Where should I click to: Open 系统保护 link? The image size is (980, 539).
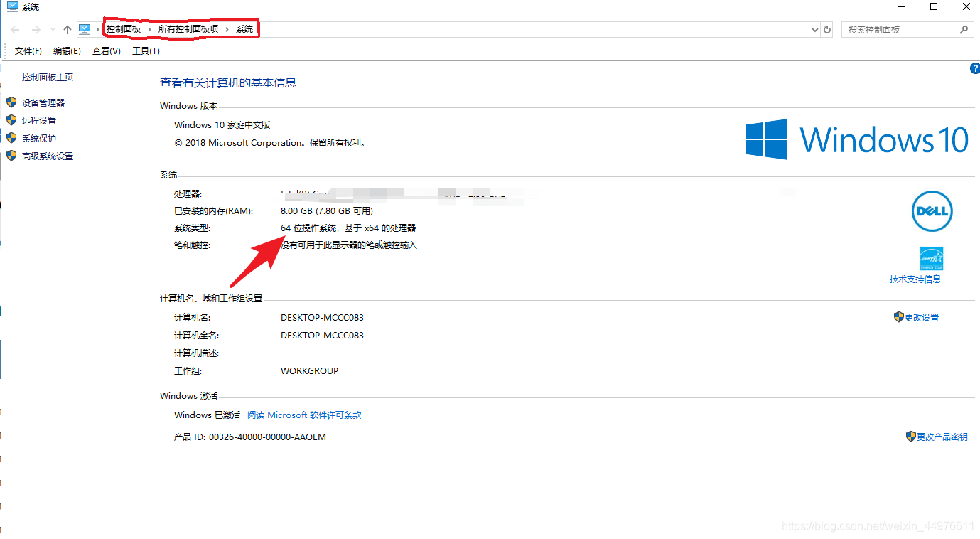click(x=39, y=139)
